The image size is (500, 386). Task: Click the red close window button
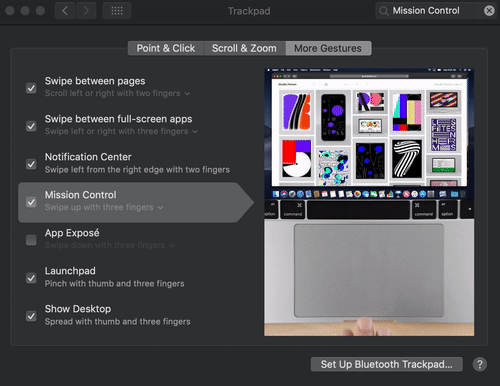pos(10,11)
